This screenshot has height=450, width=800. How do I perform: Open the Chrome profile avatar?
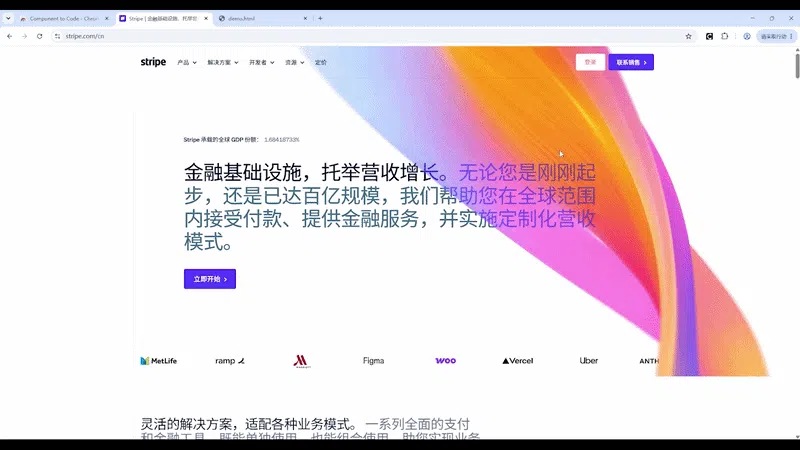point(746,36)
